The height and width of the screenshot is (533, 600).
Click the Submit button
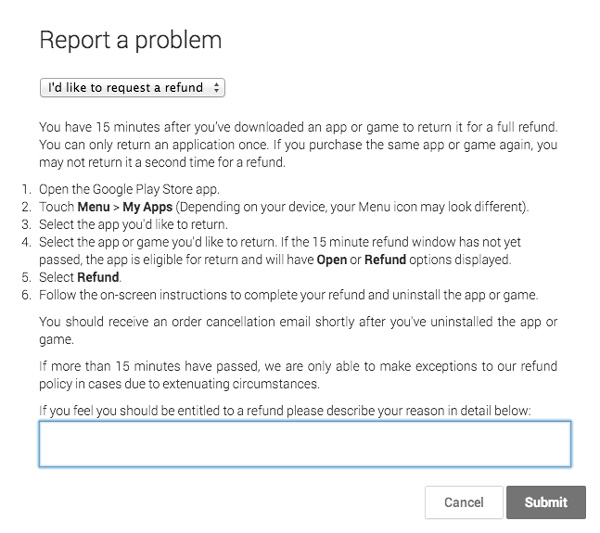click(x=545, y=502)
